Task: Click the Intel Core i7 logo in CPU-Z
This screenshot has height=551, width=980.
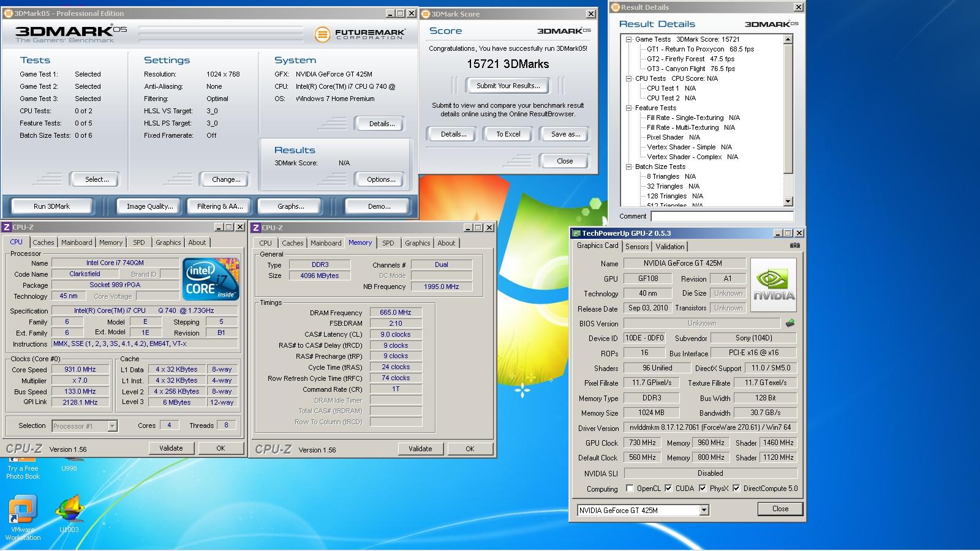Action: [x=210, y=279]
